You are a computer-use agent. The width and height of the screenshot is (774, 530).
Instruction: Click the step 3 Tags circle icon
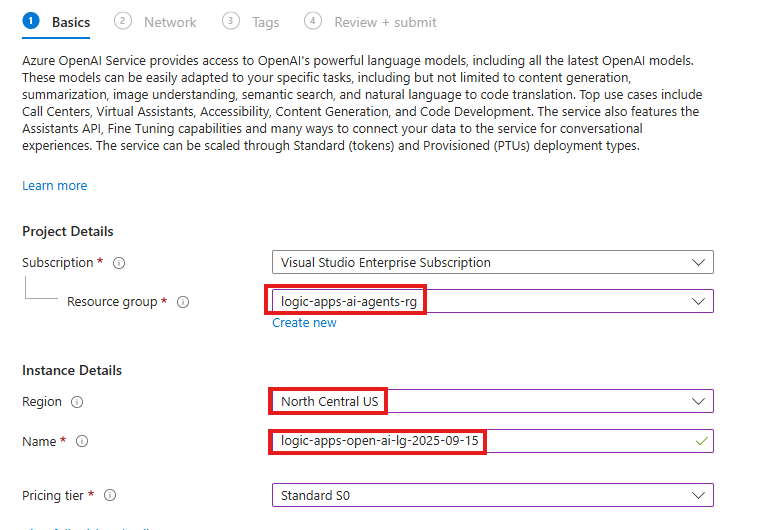pos(231,21)
